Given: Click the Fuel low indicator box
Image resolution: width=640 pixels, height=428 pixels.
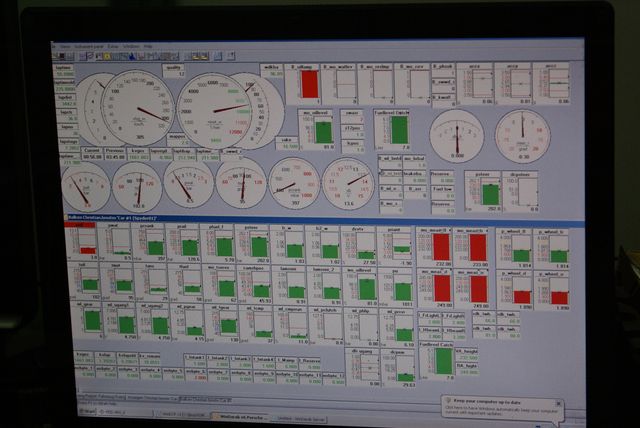Looking at the screenshot, I should click(x=443, y=193).
